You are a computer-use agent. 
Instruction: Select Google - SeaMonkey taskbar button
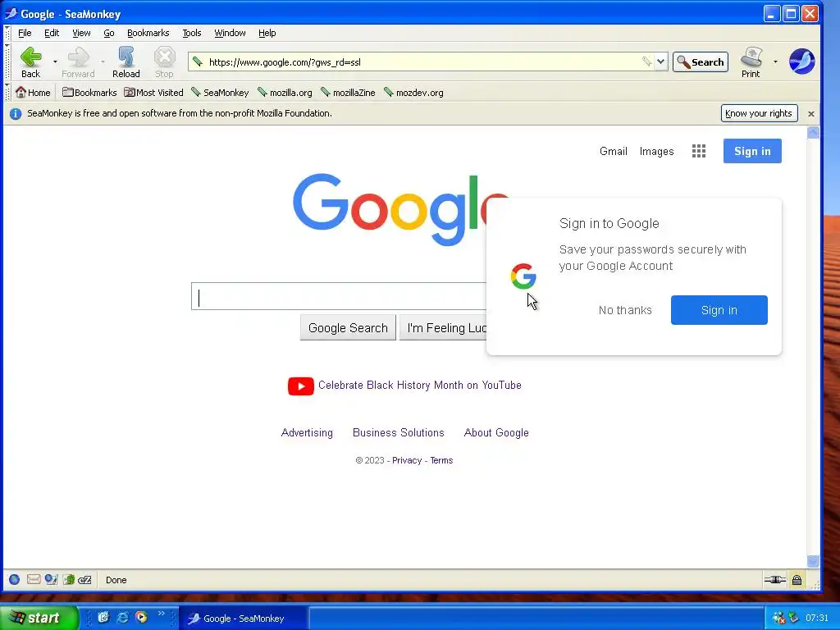click(243, 619)
